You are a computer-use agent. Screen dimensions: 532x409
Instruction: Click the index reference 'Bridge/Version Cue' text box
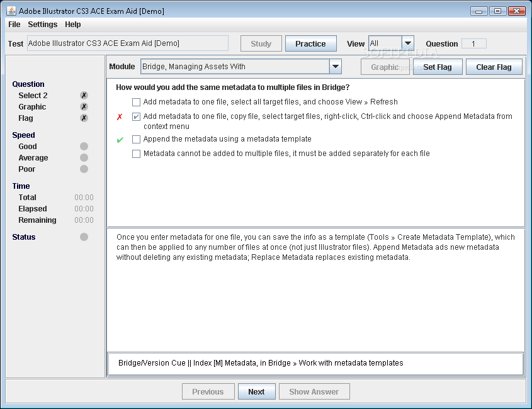coord(315,363)
